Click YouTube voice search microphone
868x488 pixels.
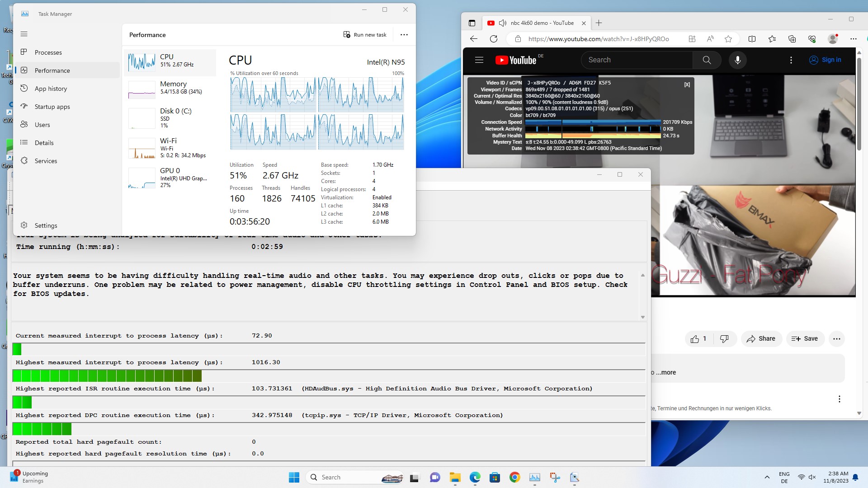click(737, 60)
